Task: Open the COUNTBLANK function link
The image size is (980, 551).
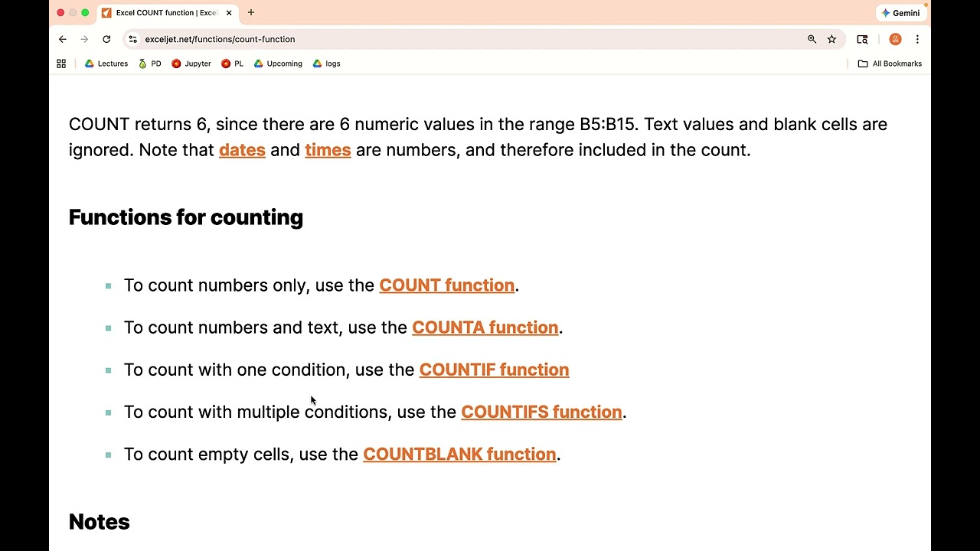Action: 459,454
